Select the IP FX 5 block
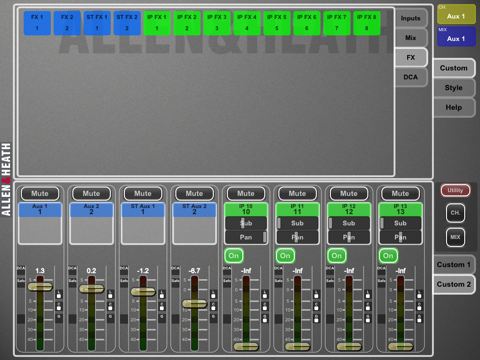This screenshot has width=480, height=360. pyautogui.click(x=277, y=23)
